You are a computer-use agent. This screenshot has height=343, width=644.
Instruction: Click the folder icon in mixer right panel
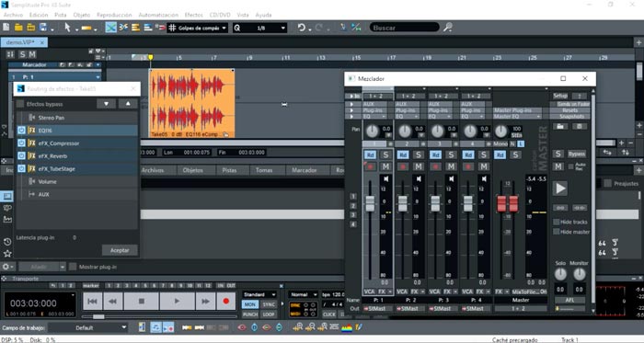point(559,126)
